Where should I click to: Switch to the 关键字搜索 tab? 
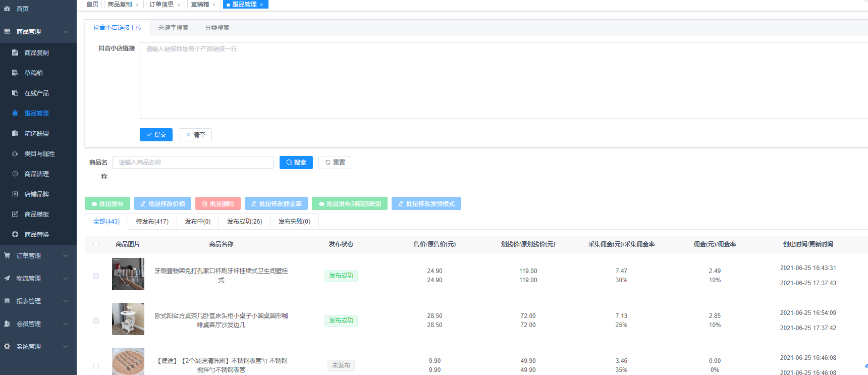click(173, 28)
